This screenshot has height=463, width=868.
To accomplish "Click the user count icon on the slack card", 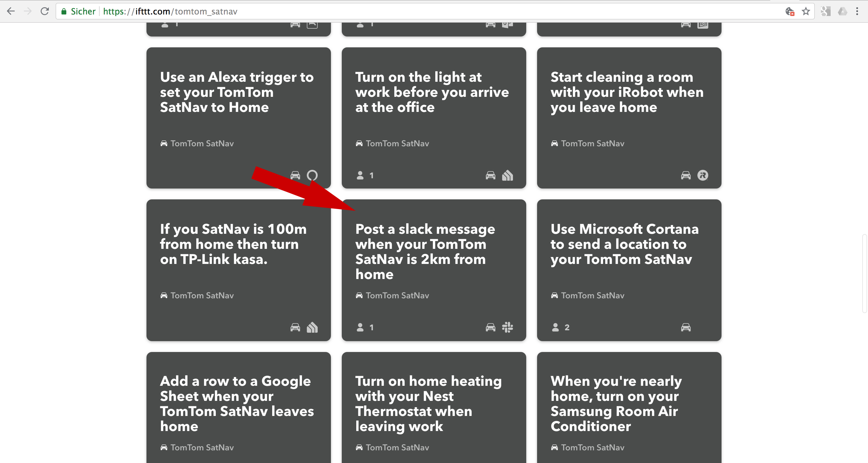I will tap(360, 327).
